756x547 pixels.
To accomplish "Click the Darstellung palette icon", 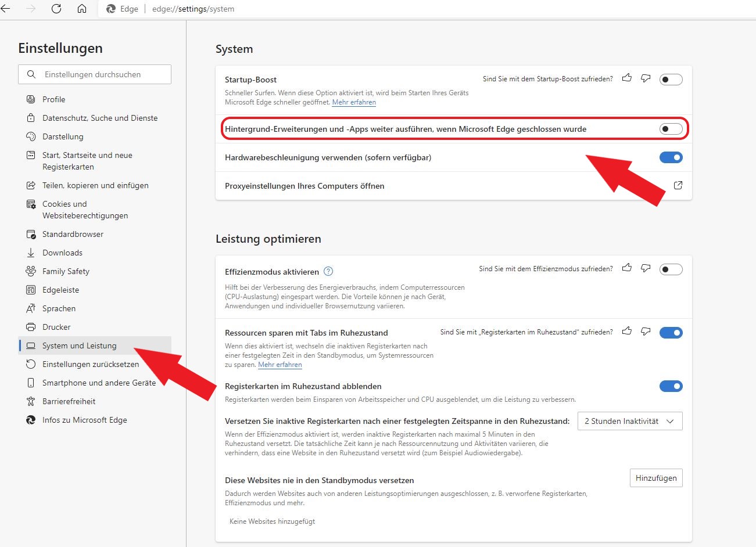I will tap(31, 136).
